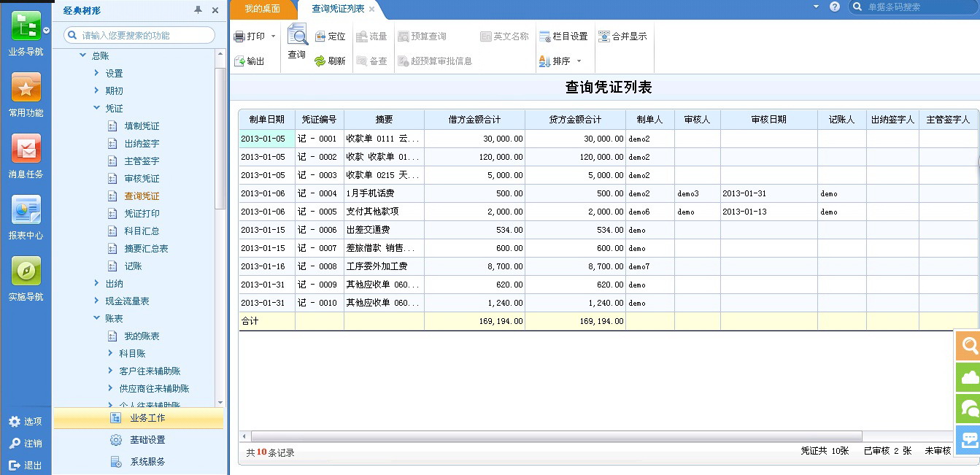Click the 输出 export icon
Screen dimensions: 980x475
click(239, 61)
